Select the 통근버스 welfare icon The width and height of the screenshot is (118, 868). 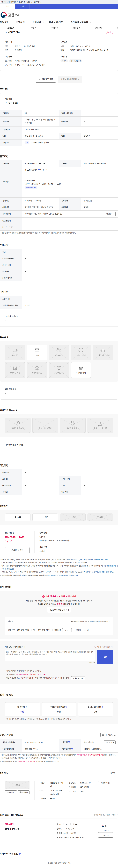(x=15, y=352)
